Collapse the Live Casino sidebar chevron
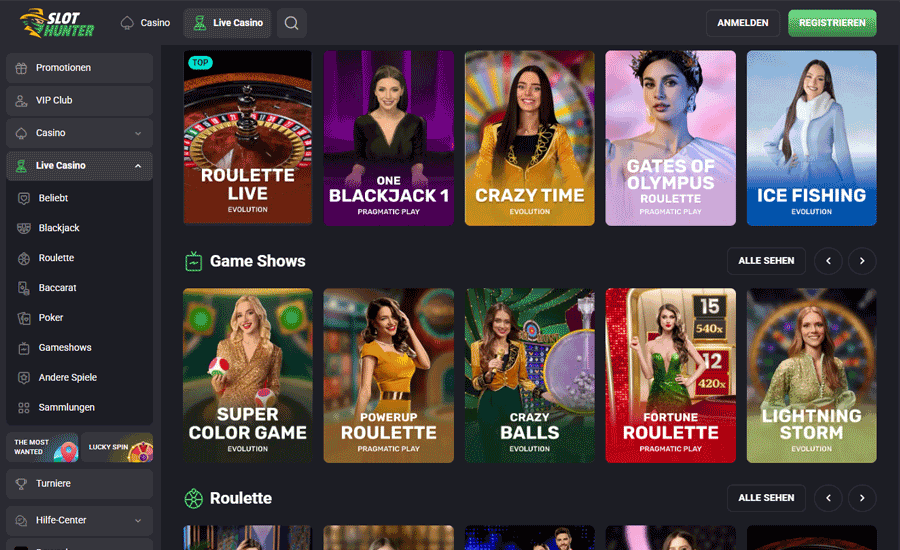The image size is (900, 550). tap(138, 166)
